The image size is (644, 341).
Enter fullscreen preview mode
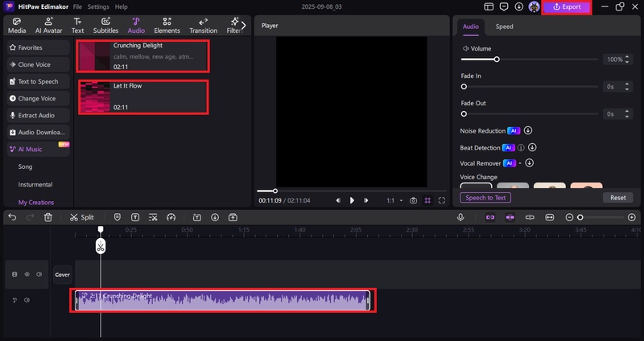[441, 201]
